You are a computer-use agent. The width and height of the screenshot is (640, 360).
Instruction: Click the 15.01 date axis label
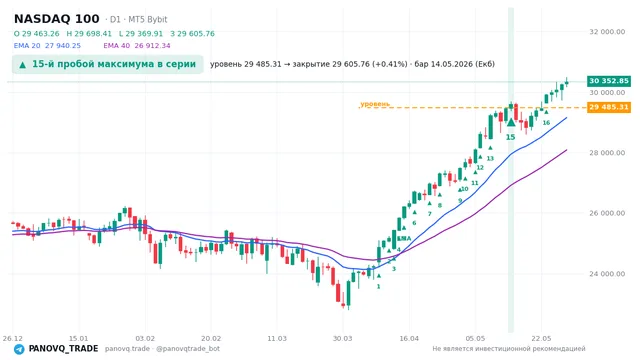(78, 338)
